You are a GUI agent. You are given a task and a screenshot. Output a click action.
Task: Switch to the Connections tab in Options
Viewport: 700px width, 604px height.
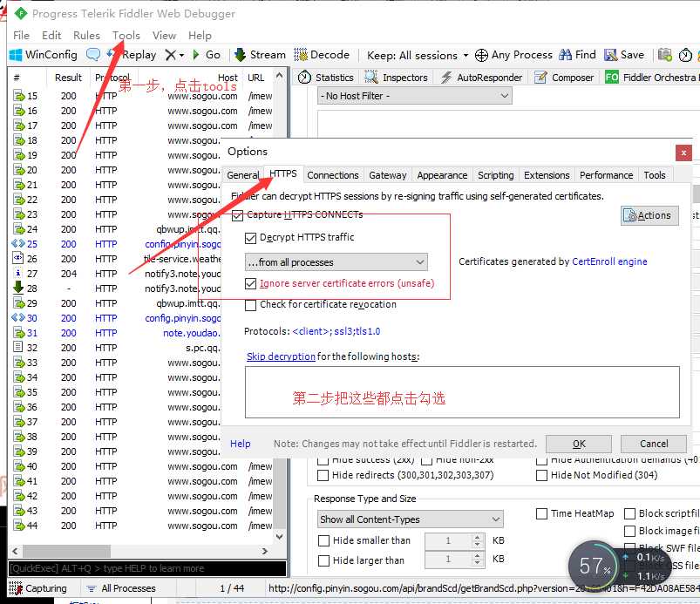333,175
